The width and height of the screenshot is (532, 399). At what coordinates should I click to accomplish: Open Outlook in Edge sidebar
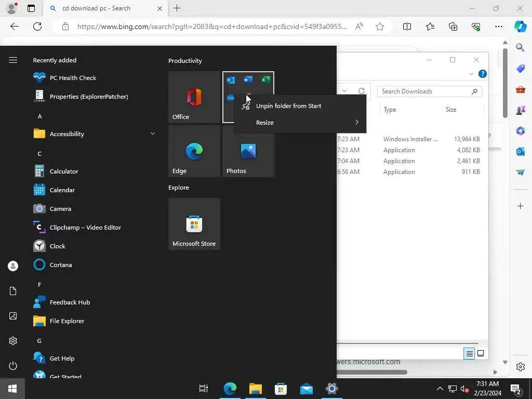coord(520,152)
